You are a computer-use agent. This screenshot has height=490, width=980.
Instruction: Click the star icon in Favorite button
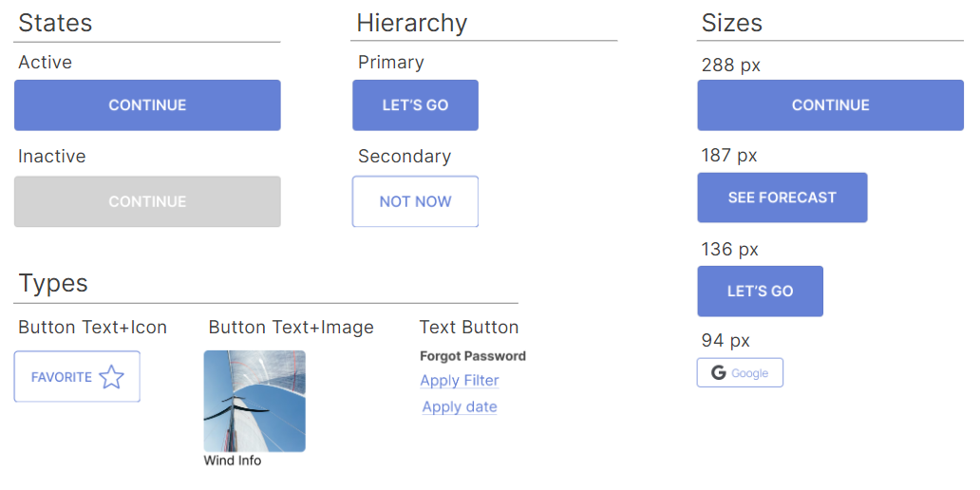tap(112, 377)
